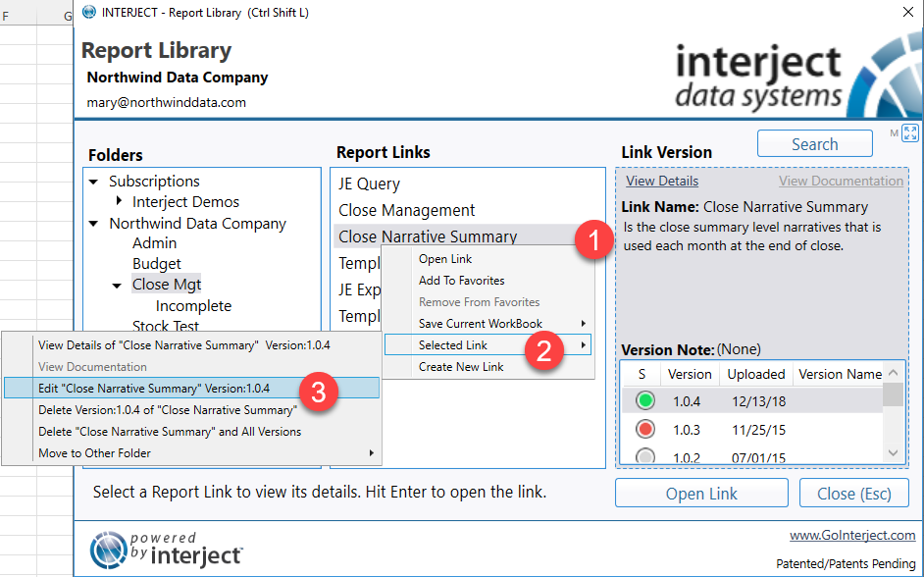Select the Incomplete folder
This screenshot has height=577, width=924.
tap(193, 306)
